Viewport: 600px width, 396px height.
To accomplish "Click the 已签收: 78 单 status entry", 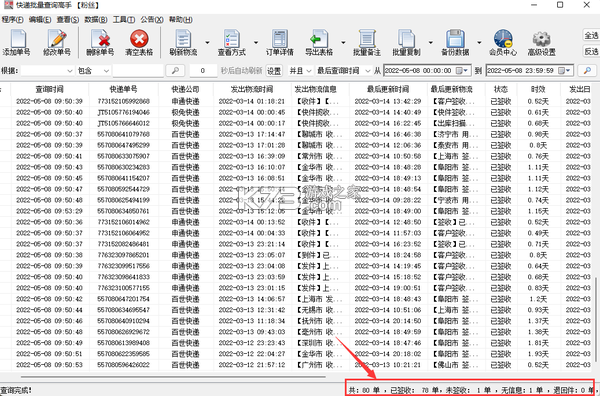I will (x=414, y=390).
